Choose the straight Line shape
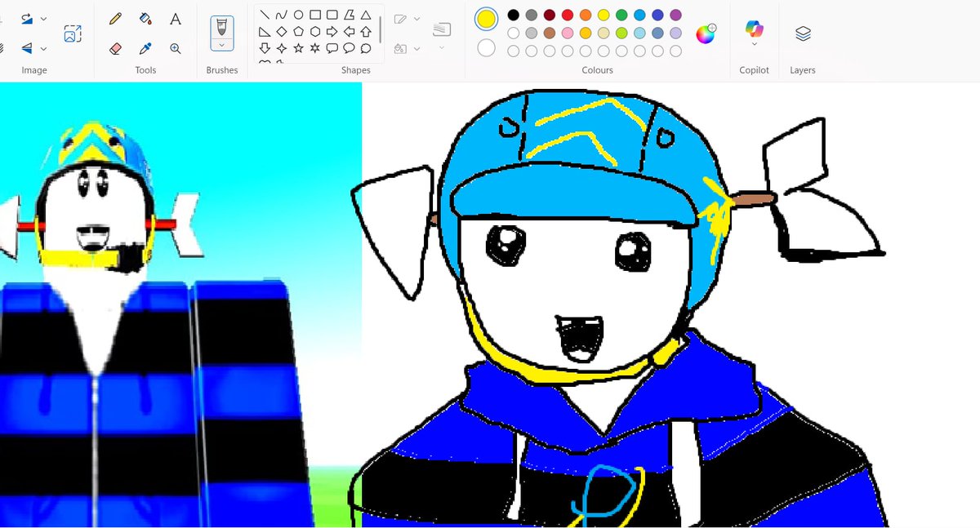Viewport: 980px width, 528px height. click(x=265, y=15)
